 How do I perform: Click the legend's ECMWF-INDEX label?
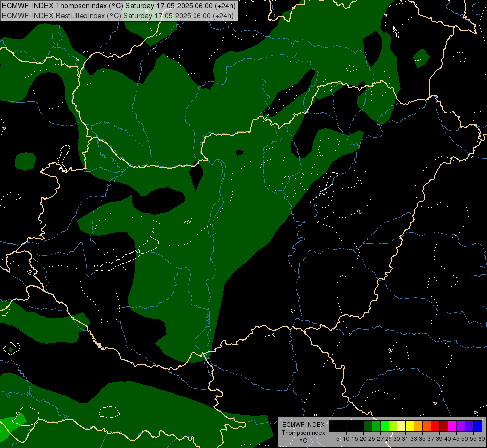[x=303, y=425]
